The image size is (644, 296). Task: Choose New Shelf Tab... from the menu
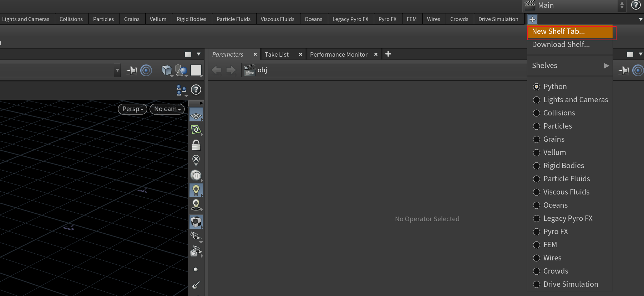click(x=570, y=31)
